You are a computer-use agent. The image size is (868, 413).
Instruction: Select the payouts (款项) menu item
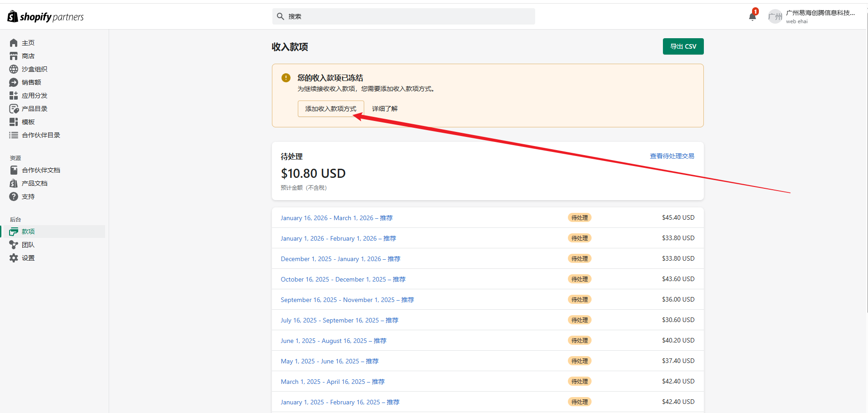28,232
